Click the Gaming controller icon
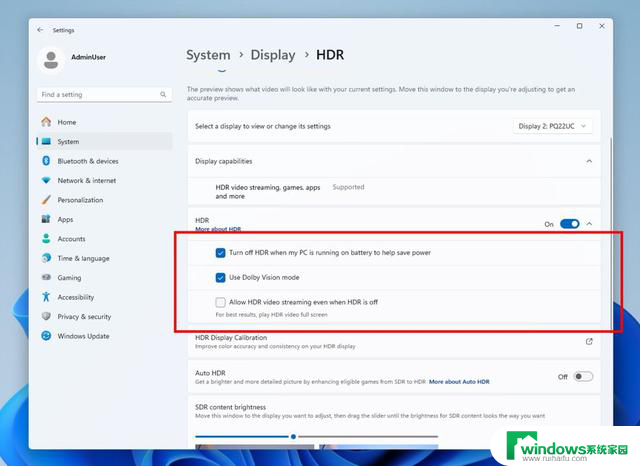Screen dimensions: 640x466 click(46, 277)
